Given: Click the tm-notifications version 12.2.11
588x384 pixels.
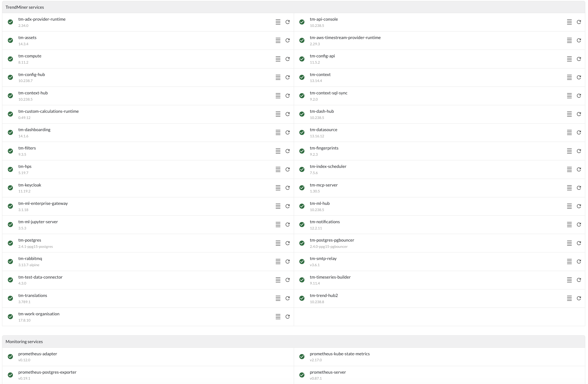Looking at the screenshot, I should point(316,228).
